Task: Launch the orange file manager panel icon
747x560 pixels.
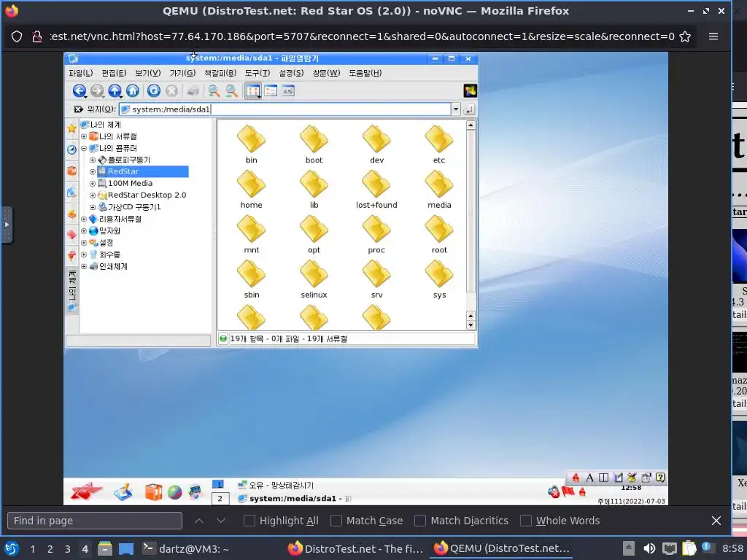Action: (153, 492)
